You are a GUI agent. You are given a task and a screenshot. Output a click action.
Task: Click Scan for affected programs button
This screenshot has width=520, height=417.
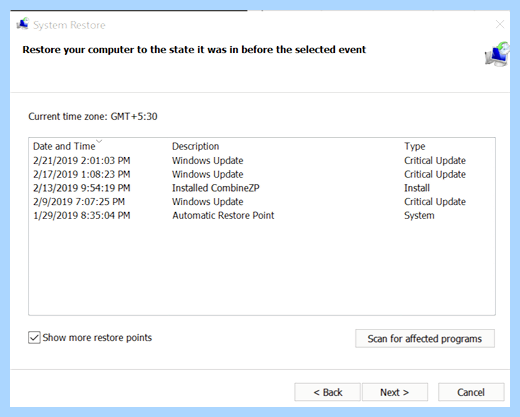tap(425, 339)
